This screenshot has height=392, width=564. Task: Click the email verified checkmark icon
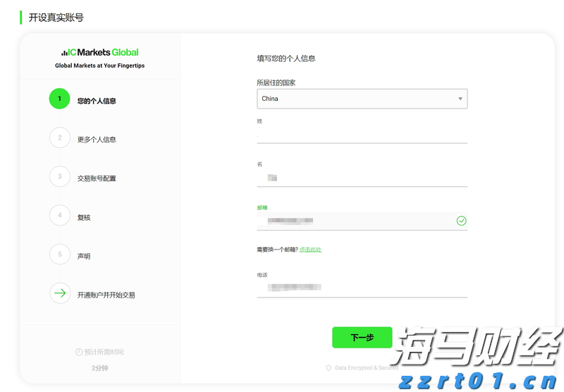tap(461, 221)
